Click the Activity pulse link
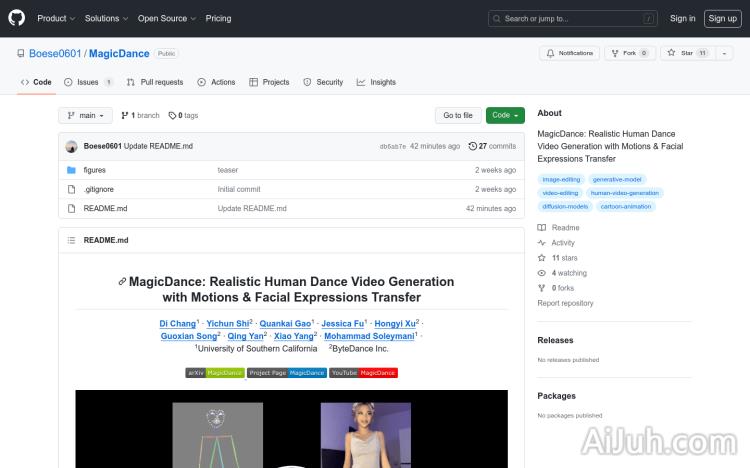This screenshot has width=750, height=468. tap(562, 243)
